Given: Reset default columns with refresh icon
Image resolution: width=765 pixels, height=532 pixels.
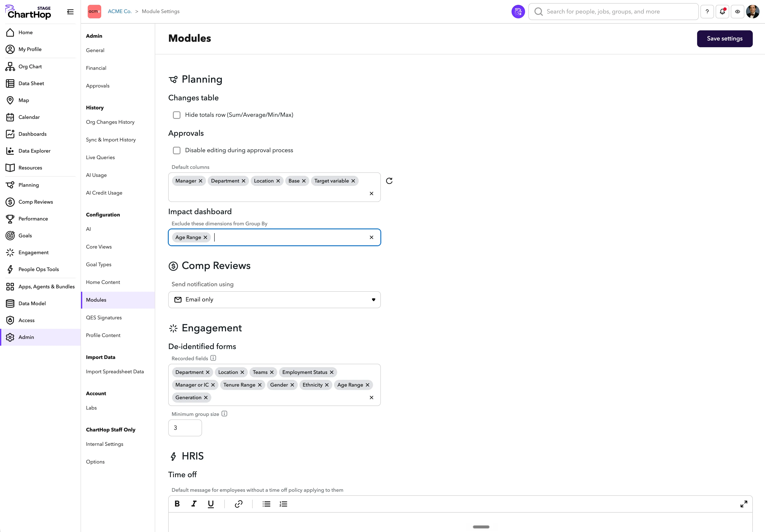Looking at the screenshot, I should click(x=389, y=181).
